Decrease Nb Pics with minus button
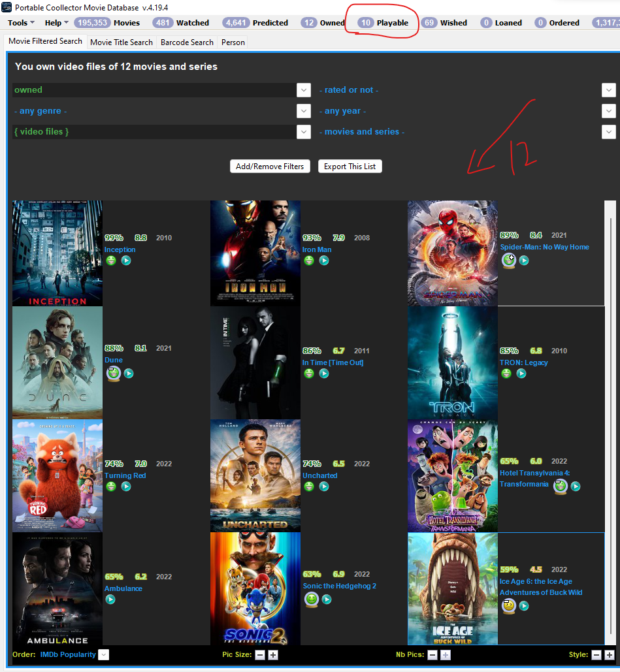The height and width of the screenshot is (672, 620). point(432,655)
